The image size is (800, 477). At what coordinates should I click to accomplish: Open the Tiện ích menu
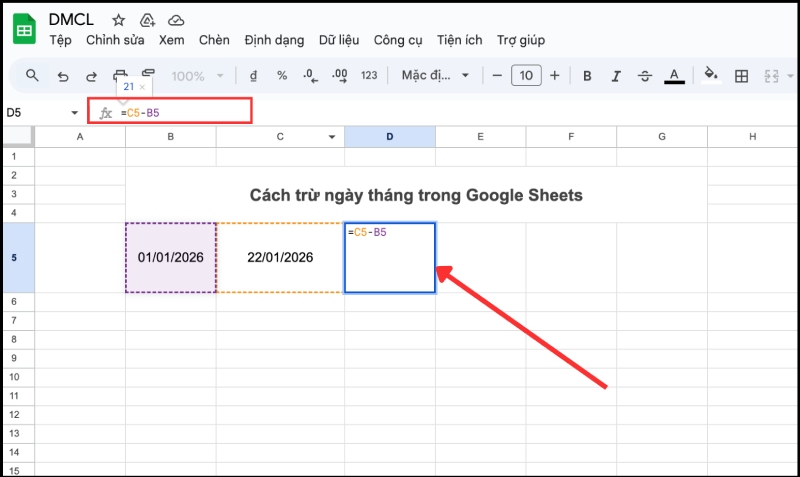pos(459,40)
